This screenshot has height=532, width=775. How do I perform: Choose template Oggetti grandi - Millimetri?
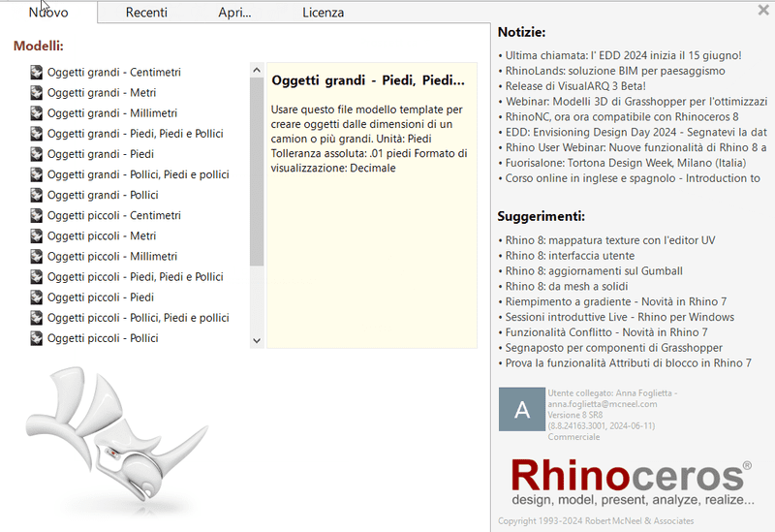click(x=112, y=113)
